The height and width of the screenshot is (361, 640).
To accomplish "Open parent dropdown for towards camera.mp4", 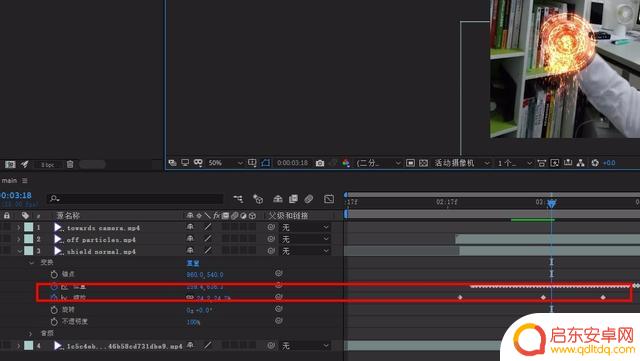I will tap(305, 227).
